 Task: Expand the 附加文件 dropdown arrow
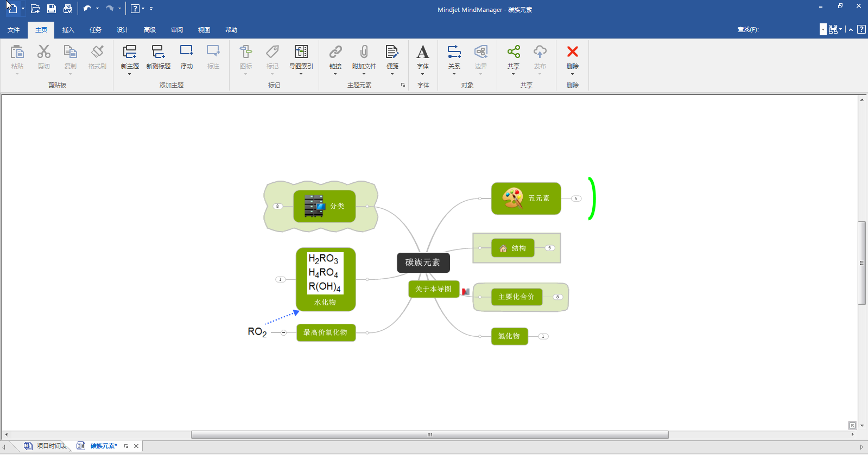tap(364, 74)
